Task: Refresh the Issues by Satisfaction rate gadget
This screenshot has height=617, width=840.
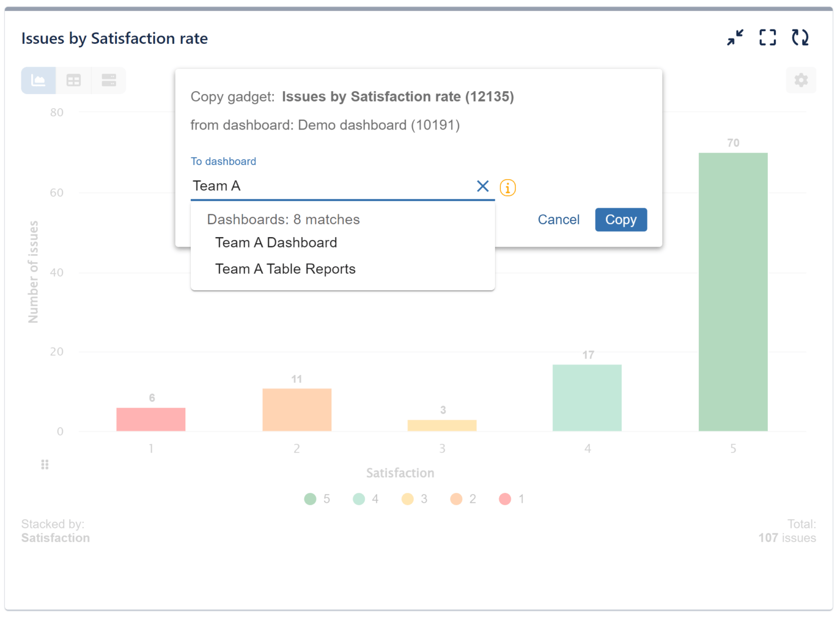Action: (x=800, y=38)
